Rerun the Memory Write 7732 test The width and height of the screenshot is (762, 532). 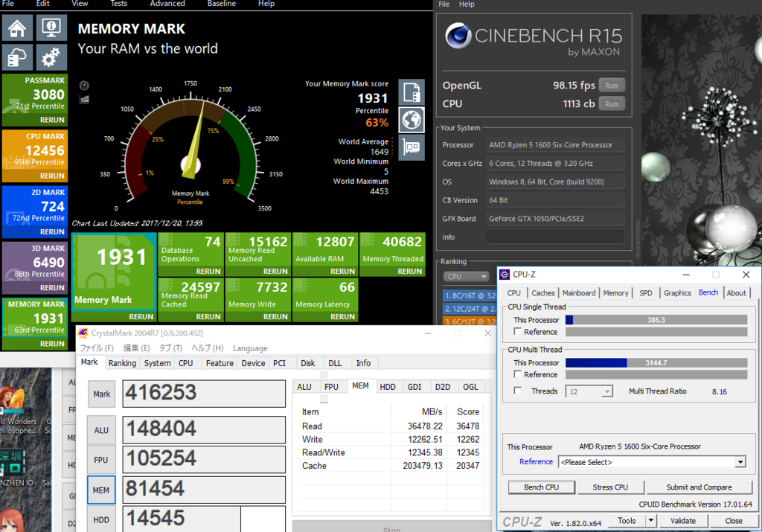pyautogui.click(x=275, y=316)
